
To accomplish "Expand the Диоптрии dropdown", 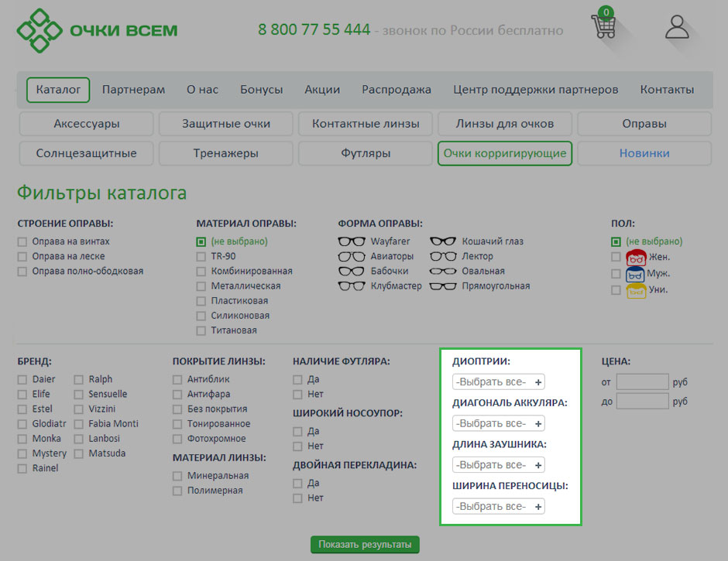I will (x=499, y=381).
